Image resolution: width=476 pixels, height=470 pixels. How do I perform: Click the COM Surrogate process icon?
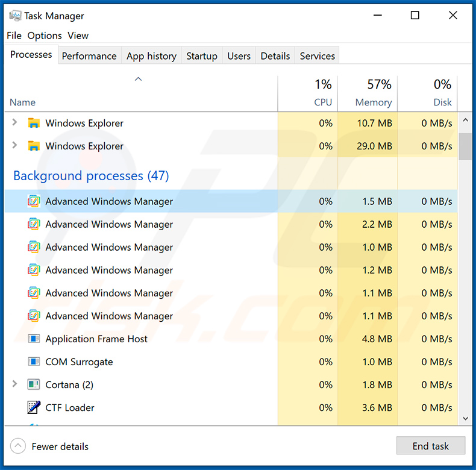[34, 362]
